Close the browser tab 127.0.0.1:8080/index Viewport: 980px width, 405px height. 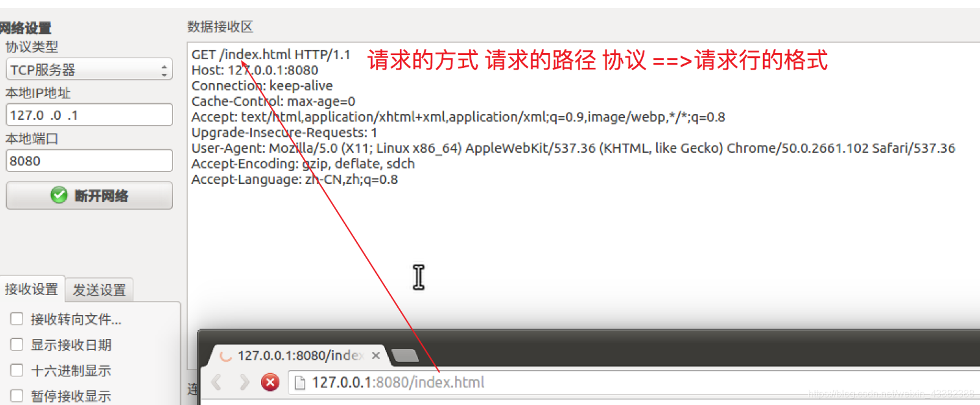tap(376, 356)
